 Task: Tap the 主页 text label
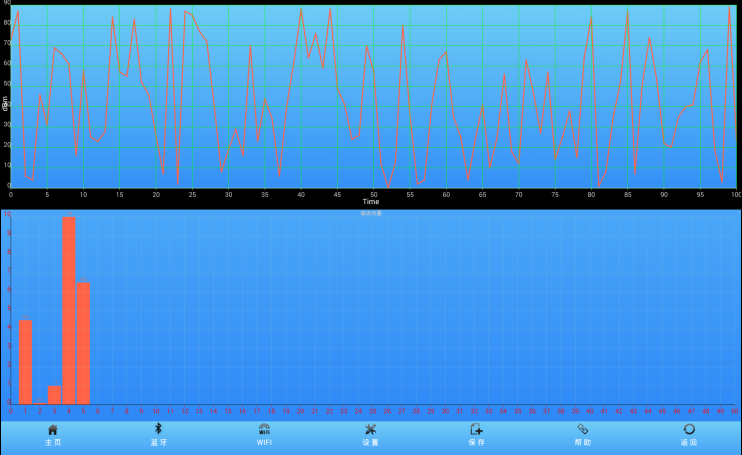(x=53, y=442)
